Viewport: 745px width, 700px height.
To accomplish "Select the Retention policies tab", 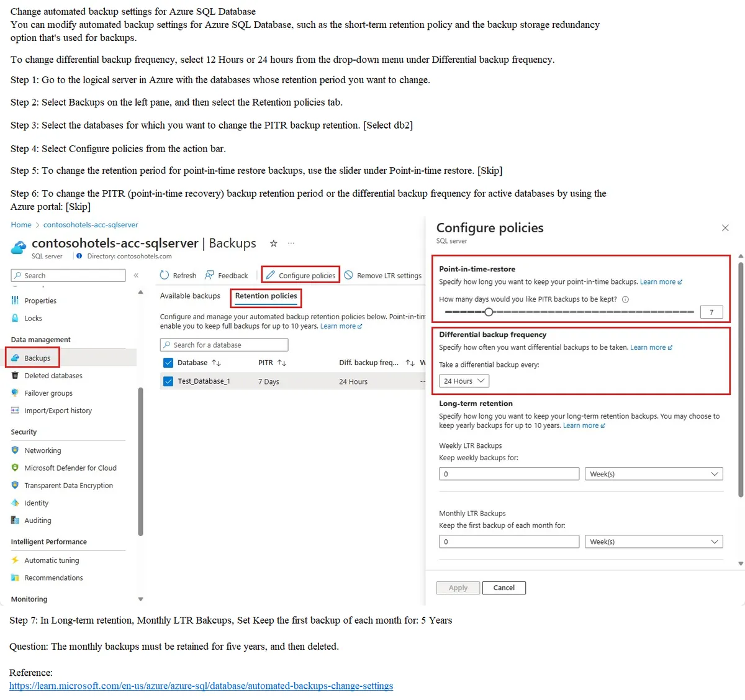I will pos(266,296).
